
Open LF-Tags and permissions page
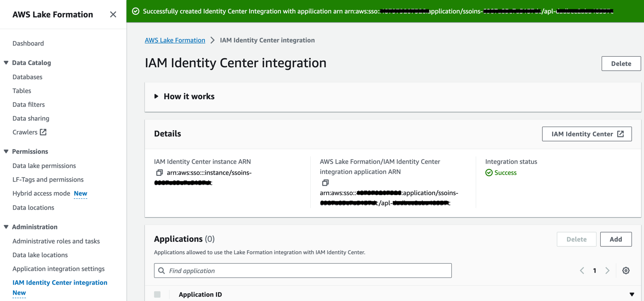click(x=48, y=179)
